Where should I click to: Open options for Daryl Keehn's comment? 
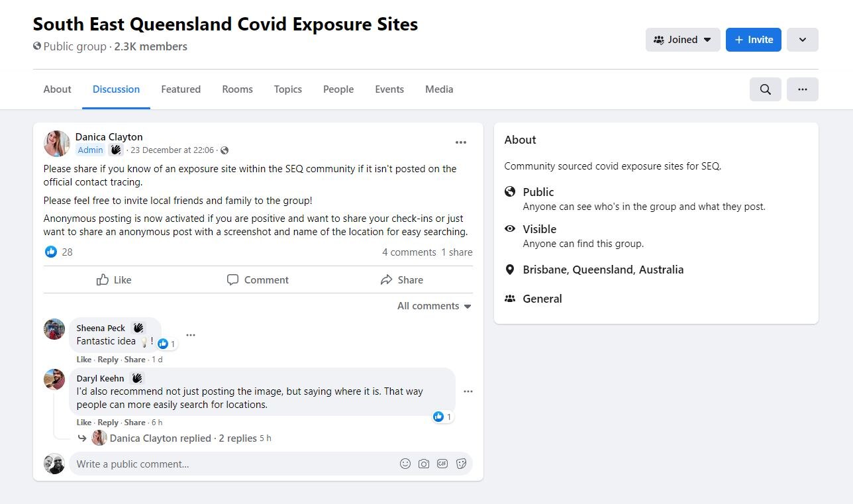tap(468, 391)
